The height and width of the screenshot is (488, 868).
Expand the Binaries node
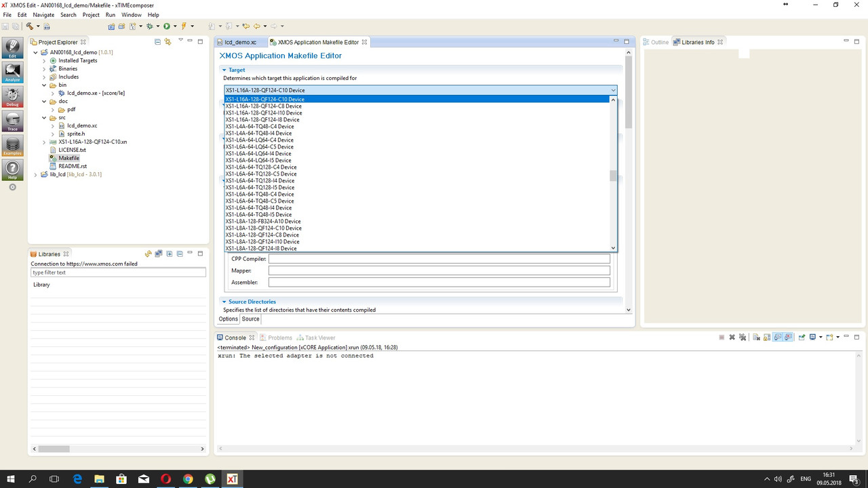click(x=44, y=68)
